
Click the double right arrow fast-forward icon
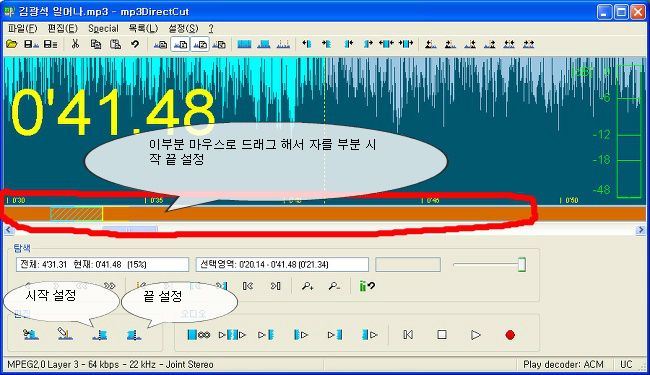click(109, 286)
